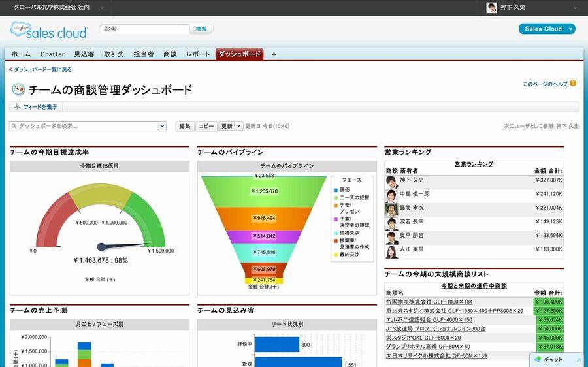Open the Chatter tab
Viewport: 588px width, 367px height.
[x=52, y=54]
